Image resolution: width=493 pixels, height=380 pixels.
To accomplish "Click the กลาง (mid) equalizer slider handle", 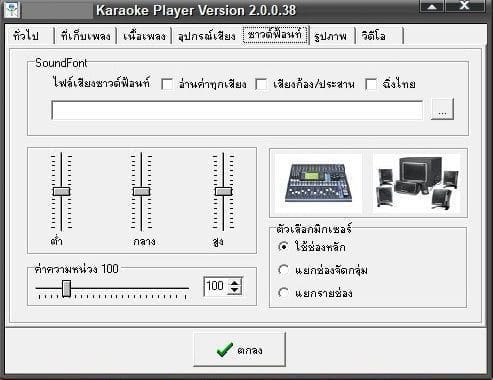I will pyautogui.click(x=141, y=191).
